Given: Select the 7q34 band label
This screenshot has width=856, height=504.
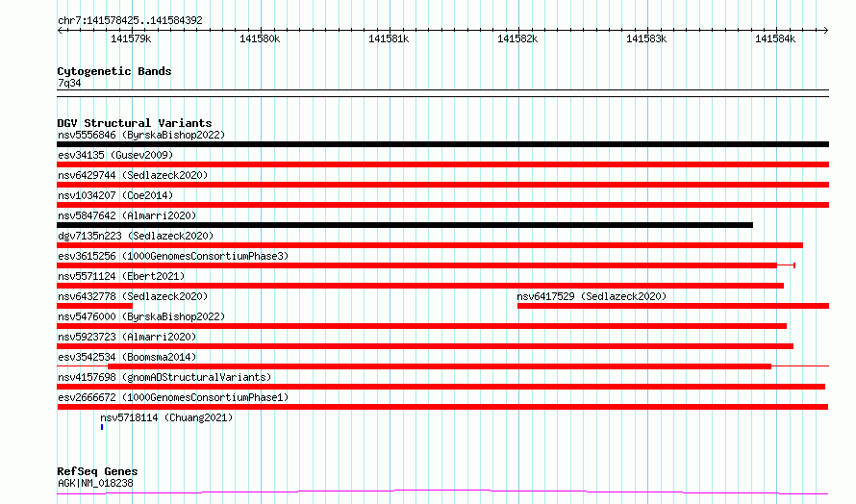Looking at the screenshot, I should (69, 83).
